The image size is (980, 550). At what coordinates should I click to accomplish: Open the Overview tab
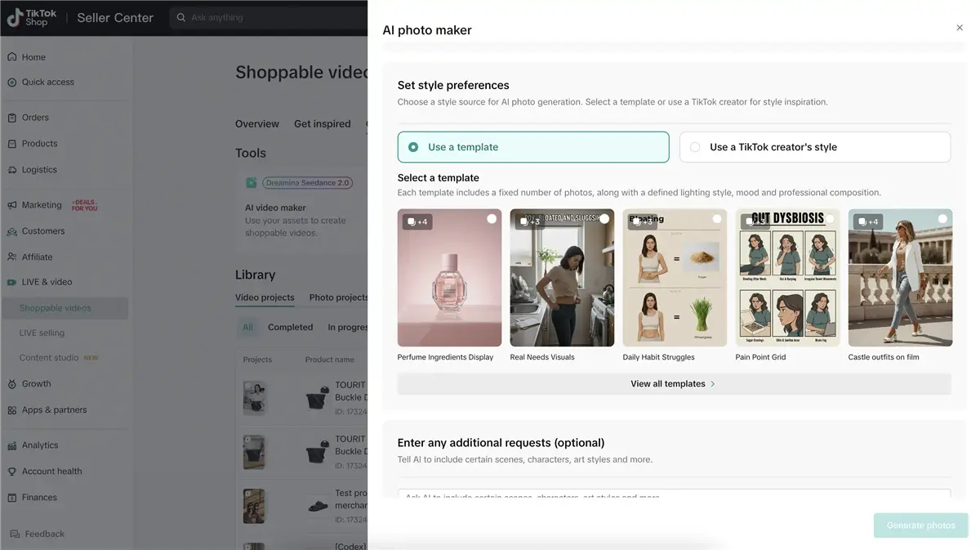click(x=257, y=124)
